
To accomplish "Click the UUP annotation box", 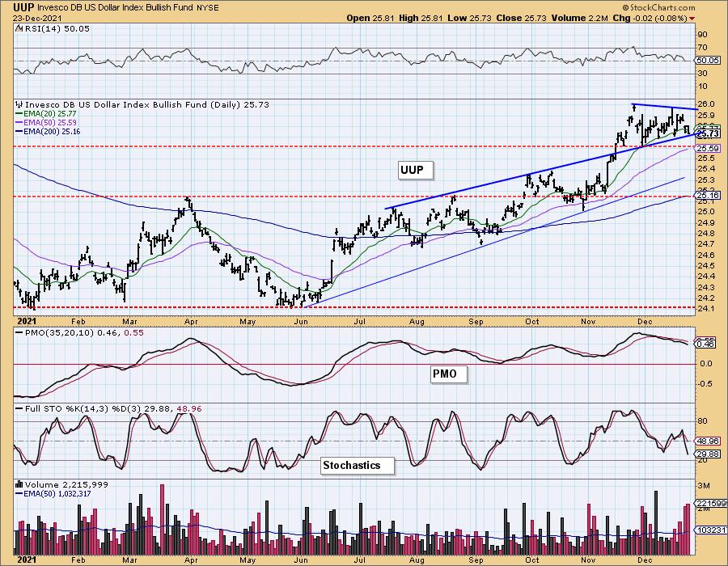I will coord(415,171).
